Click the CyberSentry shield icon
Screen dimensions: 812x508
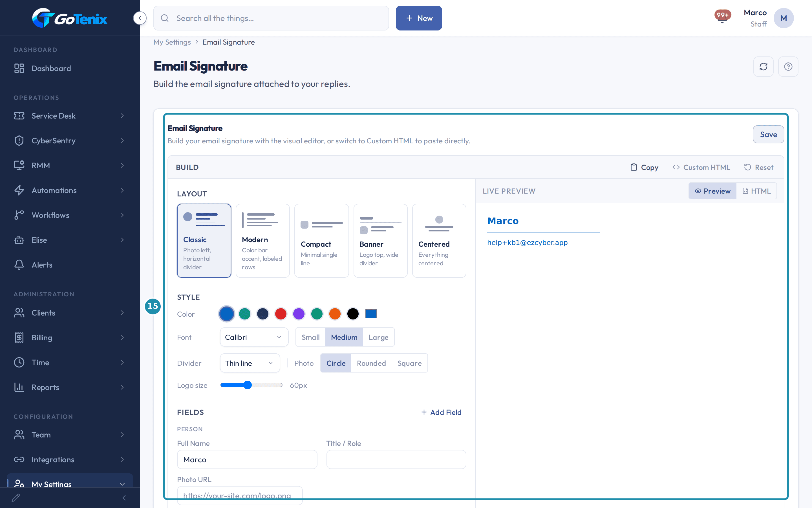19,141
